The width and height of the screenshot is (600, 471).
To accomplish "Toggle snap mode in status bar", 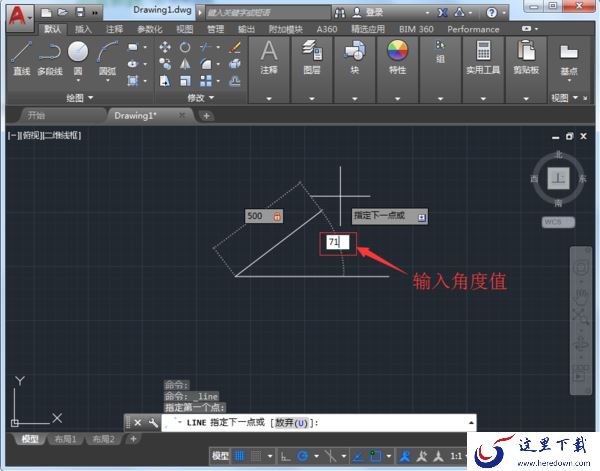I will [x=256, y=456].
